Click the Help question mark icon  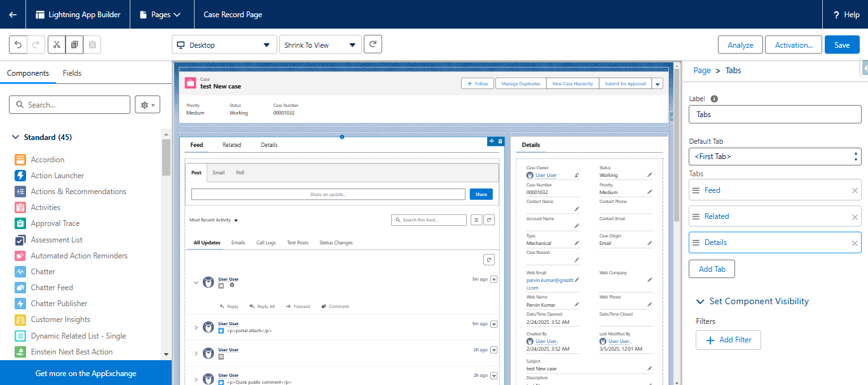836,15
